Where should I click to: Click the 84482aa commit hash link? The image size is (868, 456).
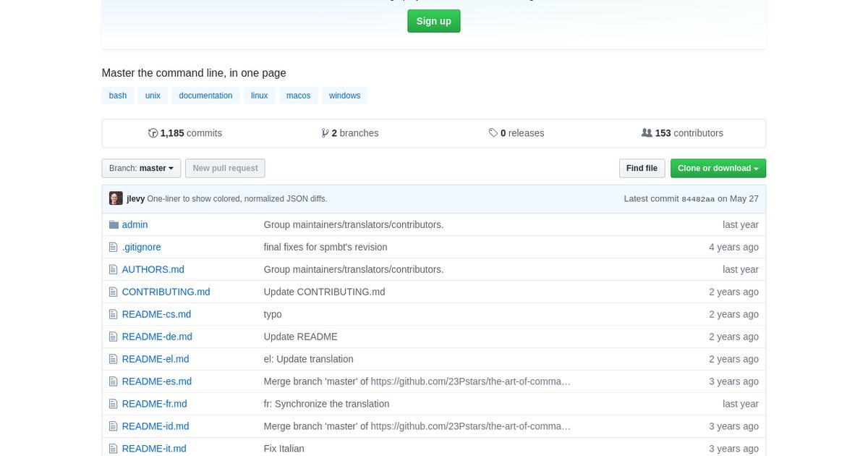(700, 198)
